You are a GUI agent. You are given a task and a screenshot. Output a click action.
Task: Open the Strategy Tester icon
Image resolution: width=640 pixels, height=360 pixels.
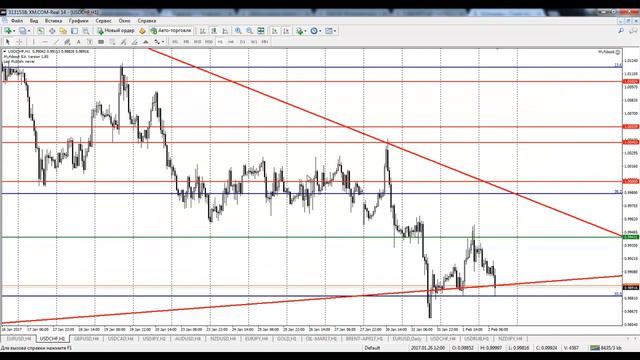pos(86,31)
